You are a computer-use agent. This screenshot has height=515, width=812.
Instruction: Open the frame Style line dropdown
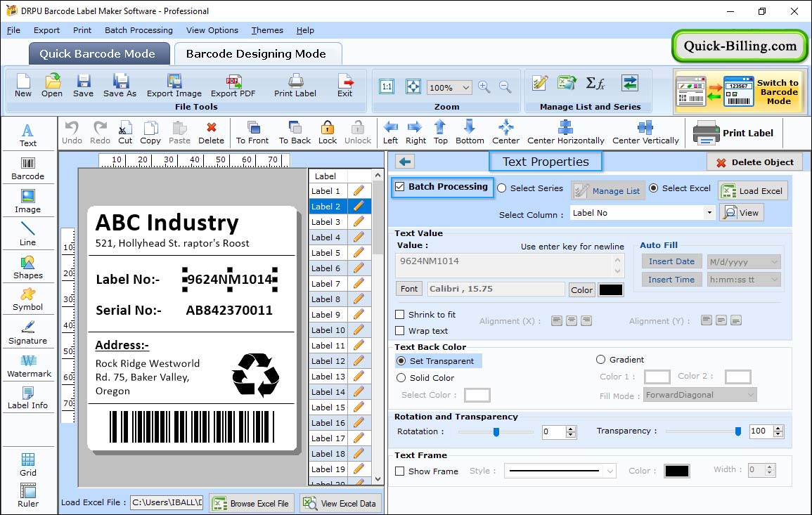pyautogui.click(x=610, y=471)
